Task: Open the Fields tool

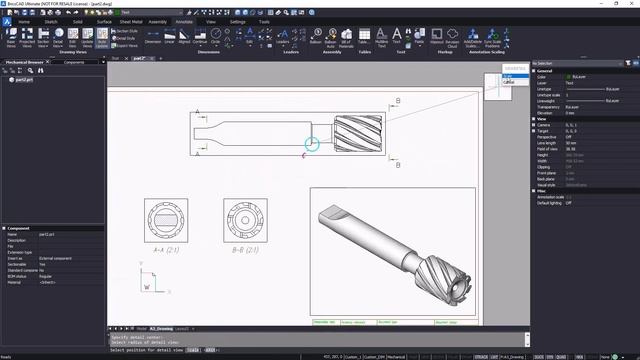Action: [419, 36]
